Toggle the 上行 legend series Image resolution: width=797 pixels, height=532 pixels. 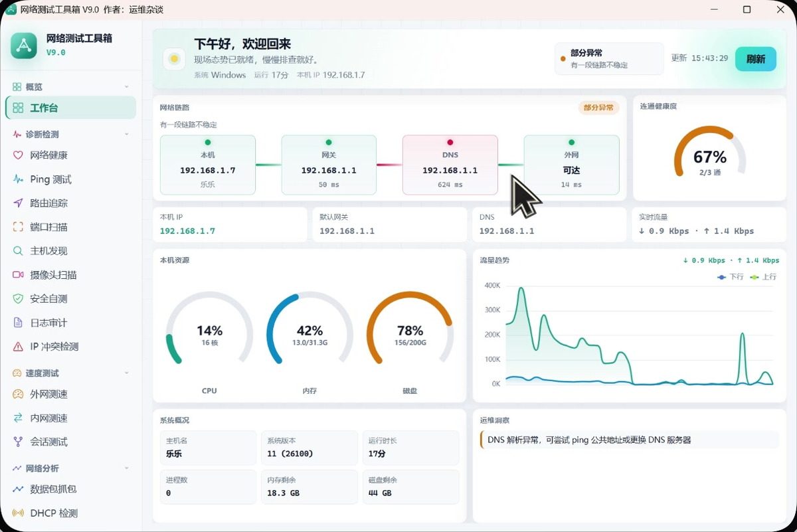[763, 277]
